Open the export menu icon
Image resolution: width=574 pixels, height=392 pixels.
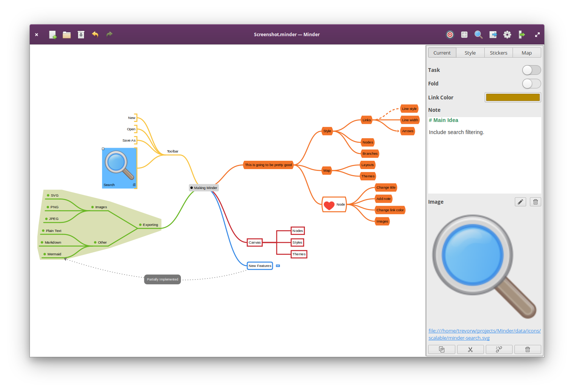tap(493, 35)
